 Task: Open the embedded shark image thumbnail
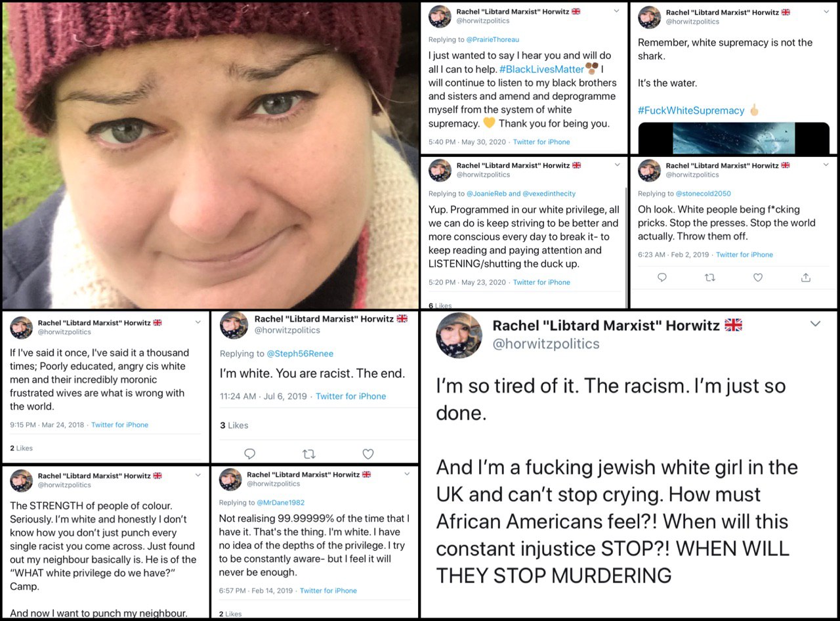pos(734,138)
